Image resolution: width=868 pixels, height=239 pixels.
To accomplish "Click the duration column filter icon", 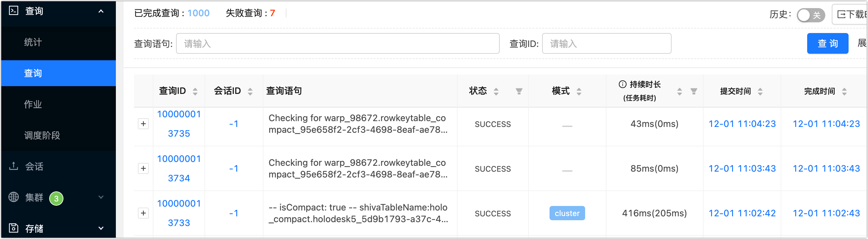I will click(x=694, y=91).
